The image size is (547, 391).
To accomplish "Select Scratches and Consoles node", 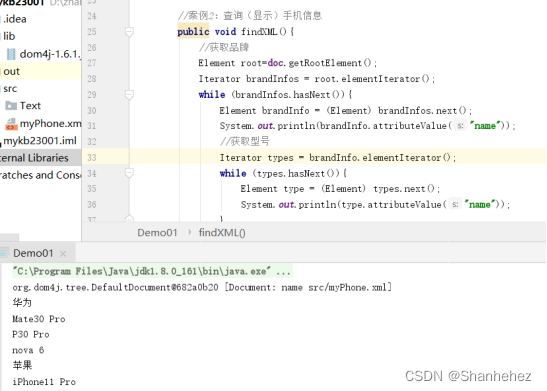I will pyautogui.click(x=40, y=175).
